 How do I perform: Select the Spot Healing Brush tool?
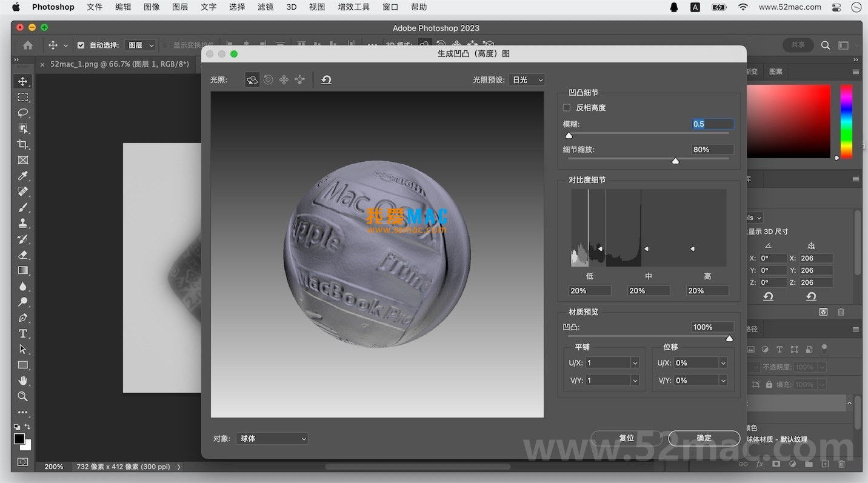click(x=23, y=192)
